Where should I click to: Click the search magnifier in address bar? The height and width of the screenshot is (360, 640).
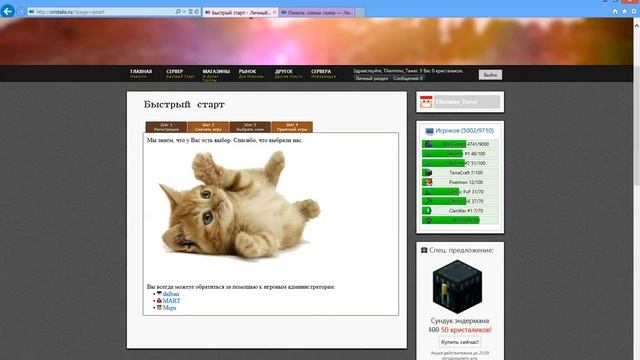pos(178,12)
